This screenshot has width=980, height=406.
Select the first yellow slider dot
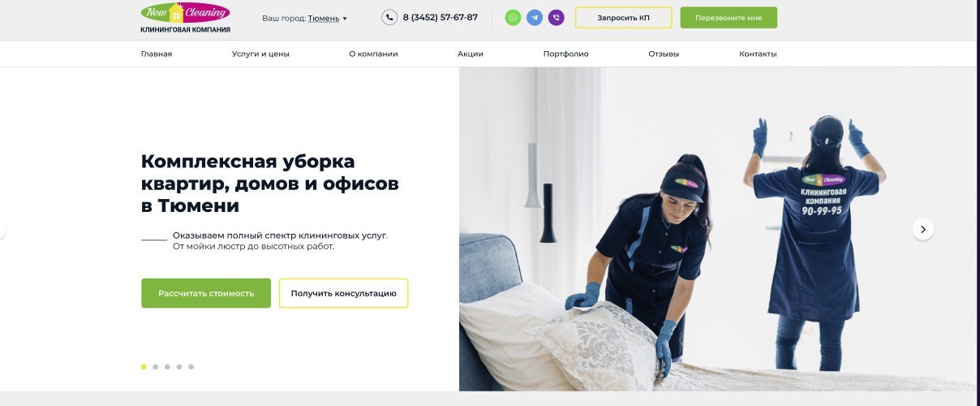click(x=144, y=367)
